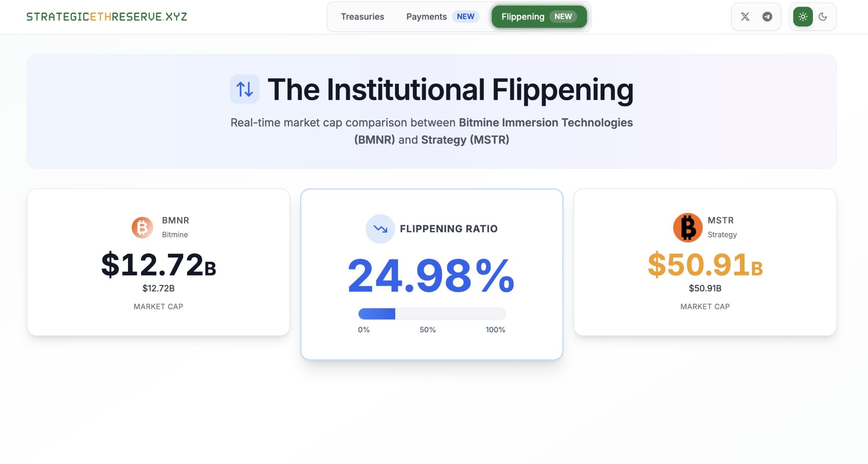Click the StrategicETHReserve.xyz site logo
Screen dimensions: 868x464
click(107, 16)
